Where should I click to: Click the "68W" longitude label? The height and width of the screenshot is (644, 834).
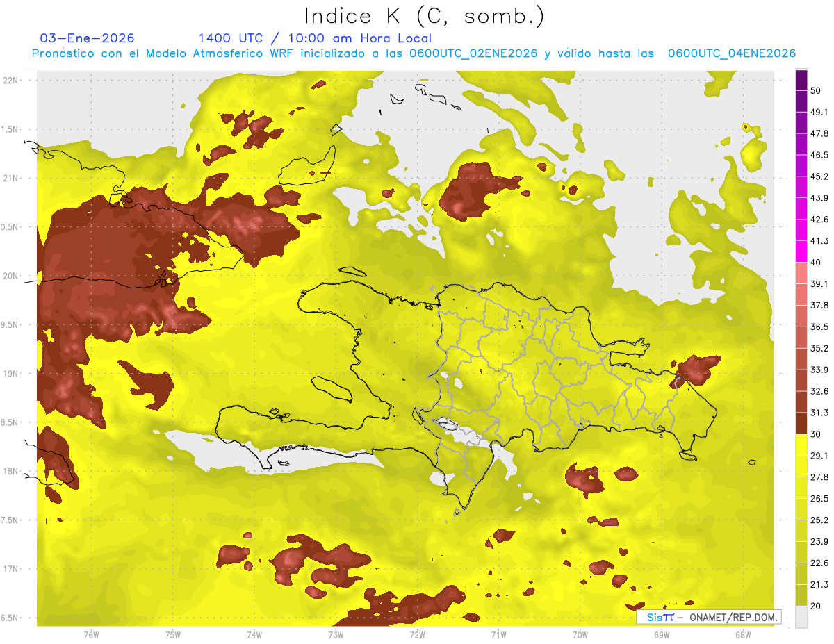742,635
